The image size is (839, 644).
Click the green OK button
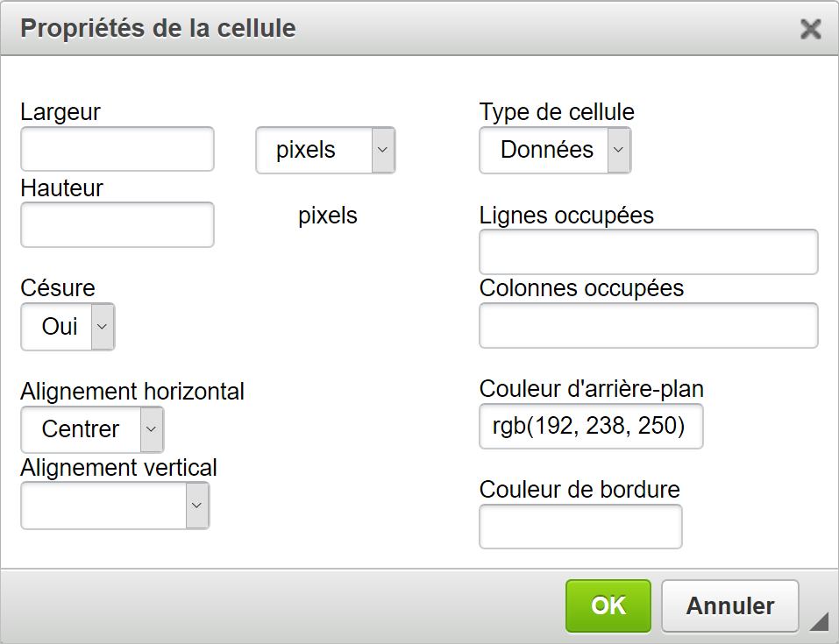[x=608, y=605]
